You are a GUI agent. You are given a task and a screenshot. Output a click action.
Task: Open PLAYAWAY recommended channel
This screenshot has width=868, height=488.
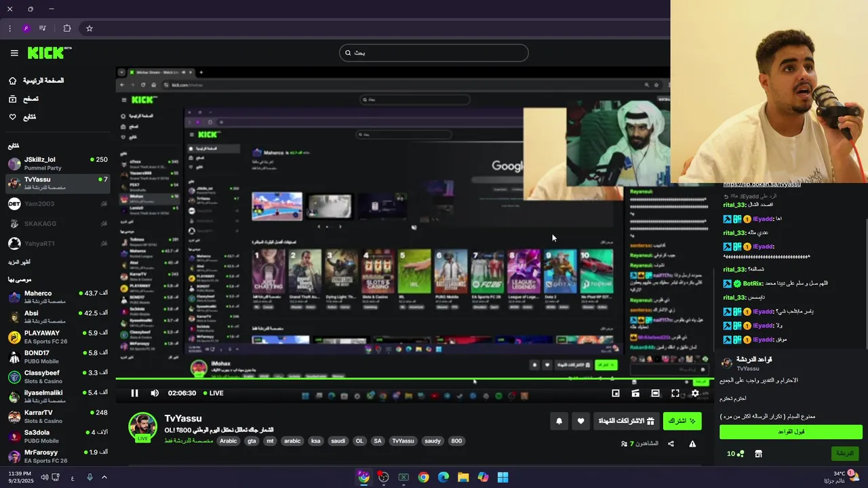[58, 337]
